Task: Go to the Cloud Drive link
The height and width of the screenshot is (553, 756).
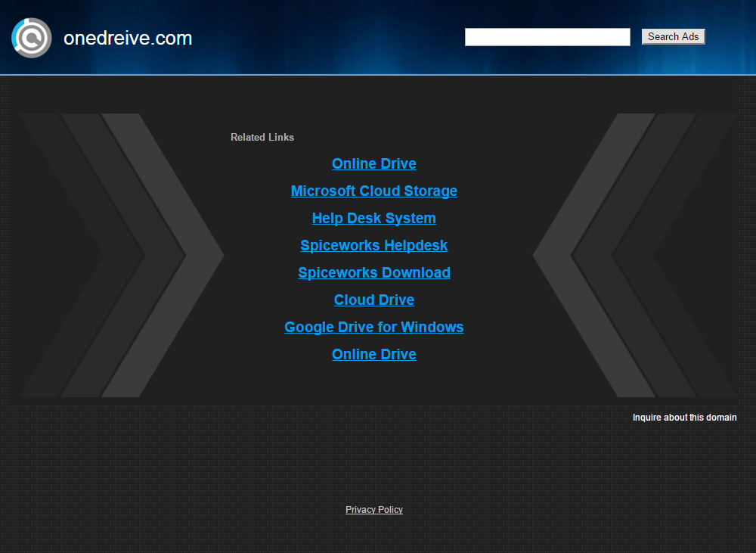Action: point(373,300)
